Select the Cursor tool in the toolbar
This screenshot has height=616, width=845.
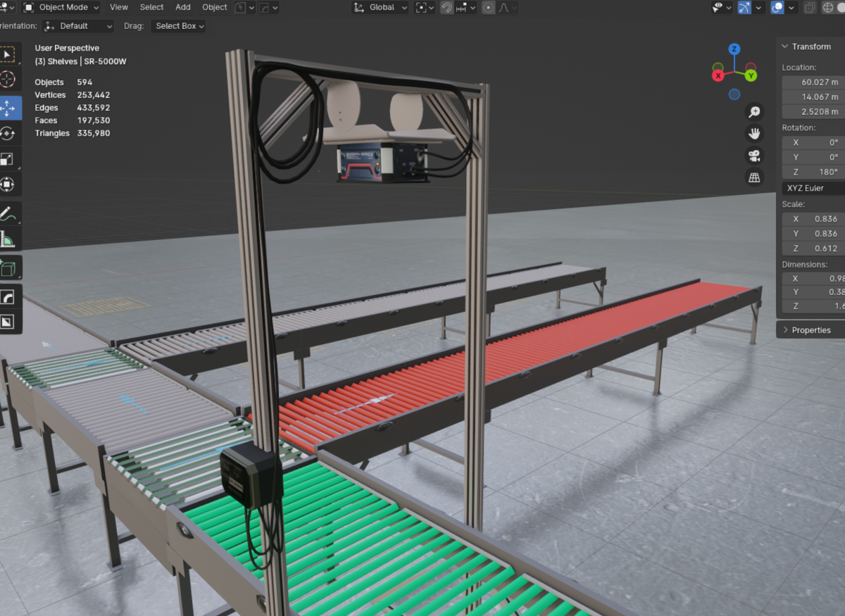[8, 80]
